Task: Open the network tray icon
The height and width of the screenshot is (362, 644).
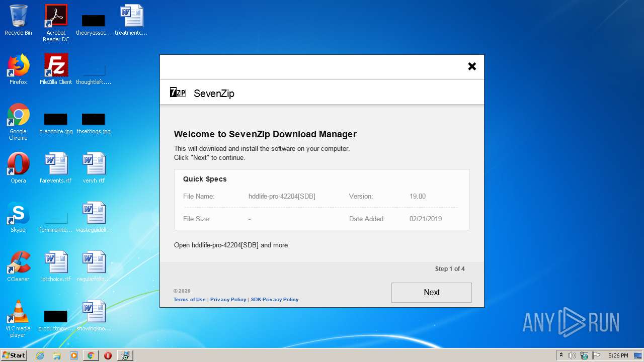Action: pos(584,355)
